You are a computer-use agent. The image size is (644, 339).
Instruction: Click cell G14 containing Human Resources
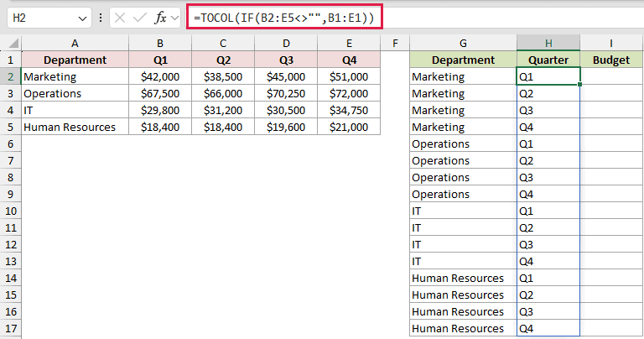click(x=463, y=279)
